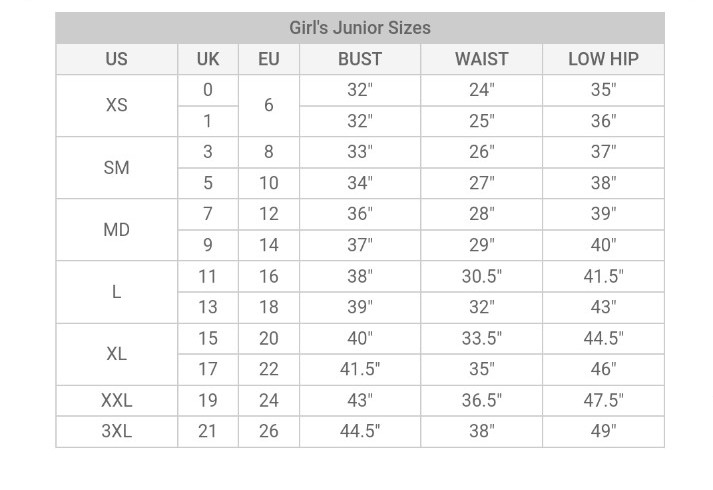Click the 30.5" waist value

click(x=482, y=276)
